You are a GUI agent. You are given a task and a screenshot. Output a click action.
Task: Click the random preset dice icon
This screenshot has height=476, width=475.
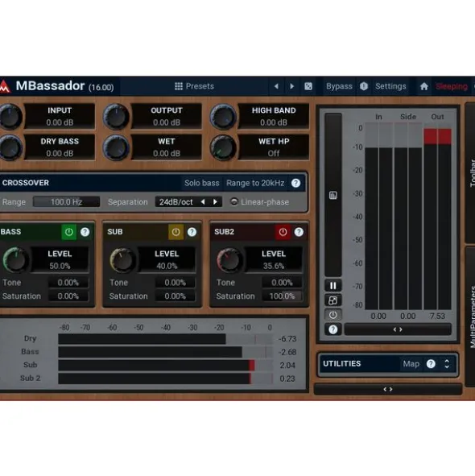click(x=308, y=86)
